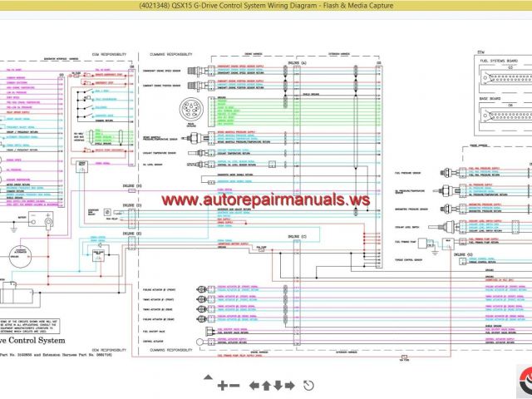Viewport: 532px width, 399px height.
Task: Click the INLINE (E) connector label
Action: [133, 234]
